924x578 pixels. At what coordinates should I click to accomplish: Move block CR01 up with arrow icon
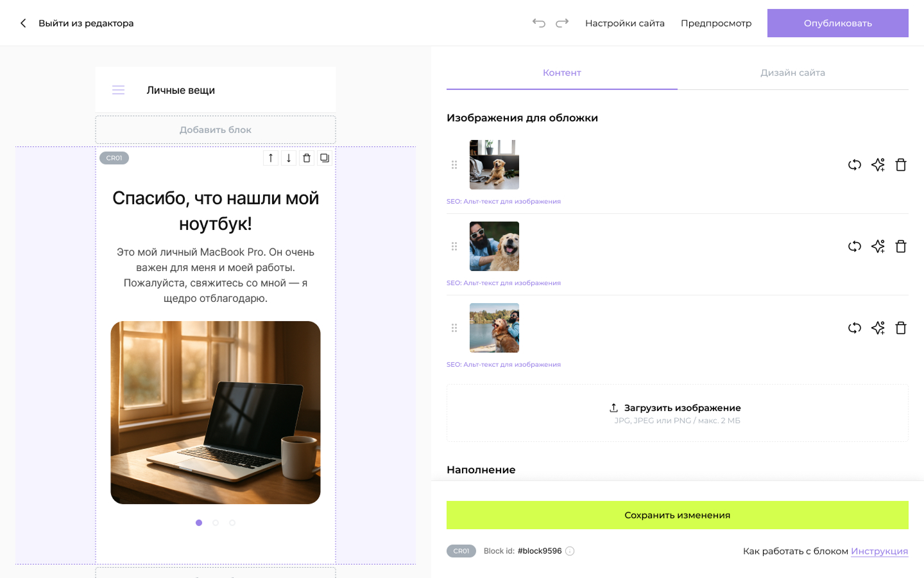tap(271, 158)
